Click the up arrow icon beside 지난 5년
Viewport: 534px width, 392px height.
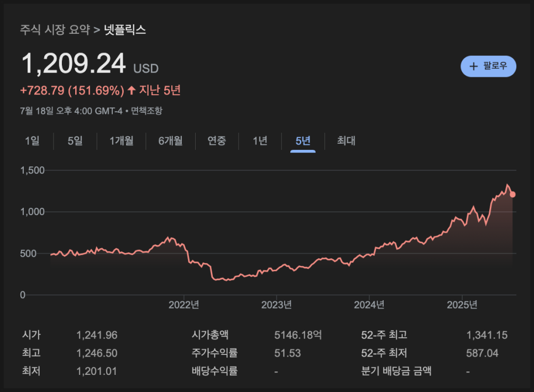[x=132, y=90]
